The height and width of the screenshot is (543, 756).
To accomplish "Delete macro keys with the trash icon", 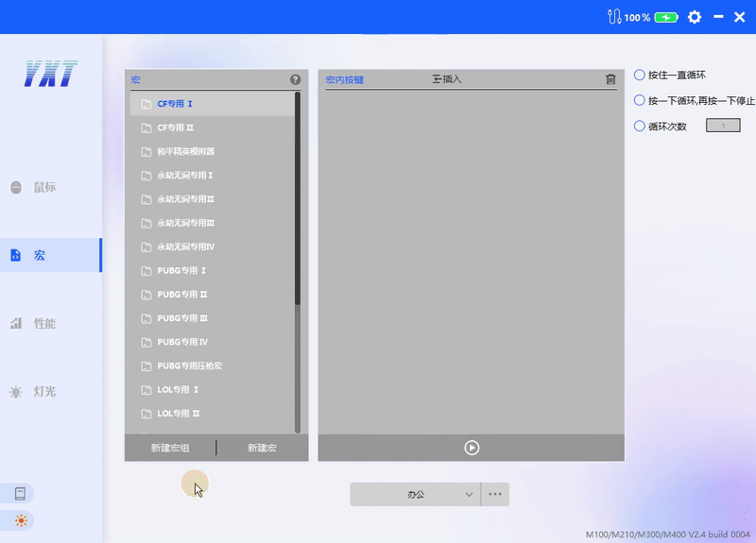I will pyautogui.click(x=610, y=80).
